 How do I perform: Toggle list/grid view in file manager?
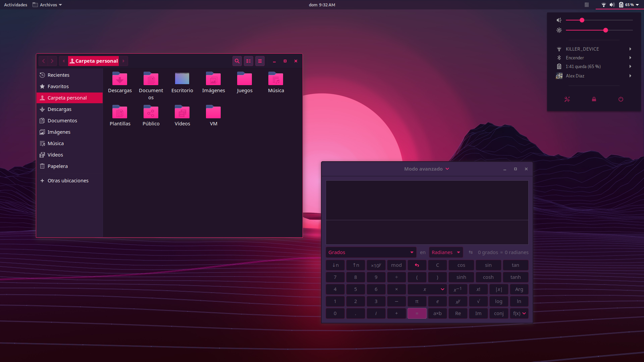(249, 61)
